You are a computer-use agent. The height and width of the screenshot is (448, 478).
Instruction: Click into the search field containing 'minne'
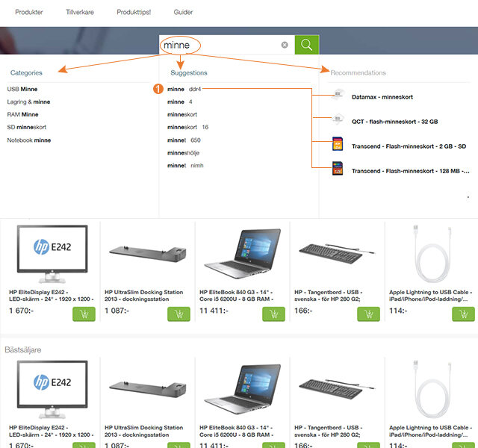224,45
